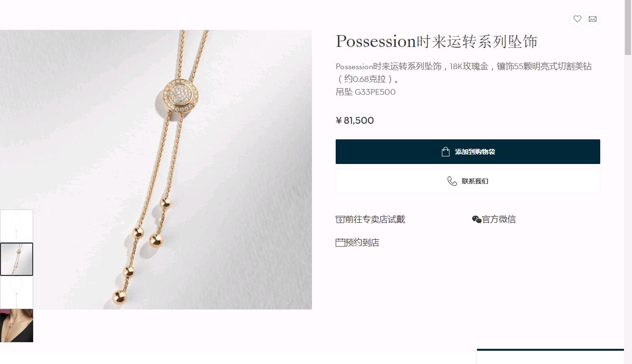Click the WeChat icon next to 官方微信
The width and height of the screenshot is (632, 364).
476,219
